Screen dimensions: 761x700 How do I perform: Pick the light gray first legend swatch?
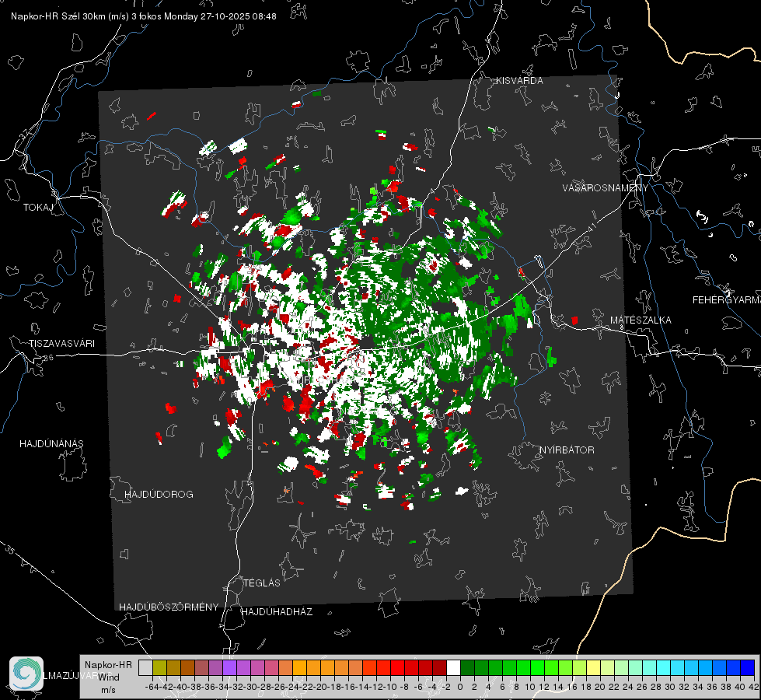tap(145, 667)
